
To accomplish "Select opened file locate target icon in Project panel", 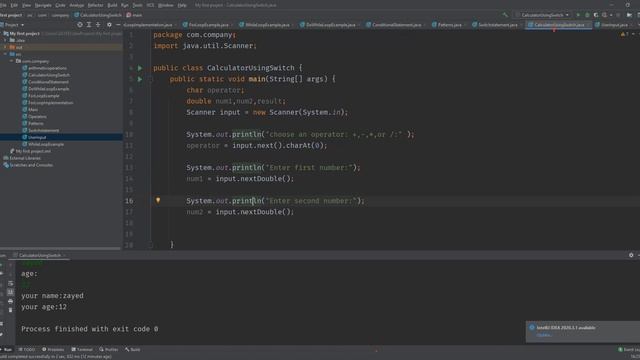I will click(80, 24).
